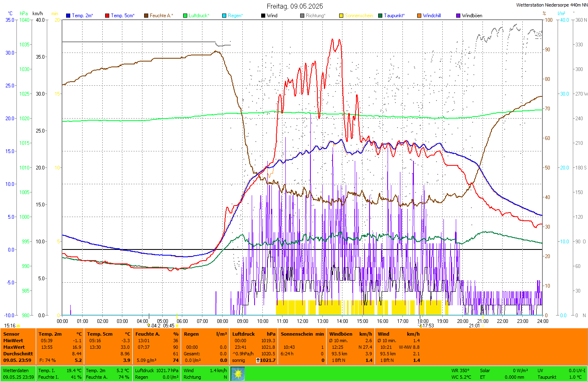This screenshot has width=588, height=382.
Task: Select the Taupunkt legend label
Action: (394, 16)
